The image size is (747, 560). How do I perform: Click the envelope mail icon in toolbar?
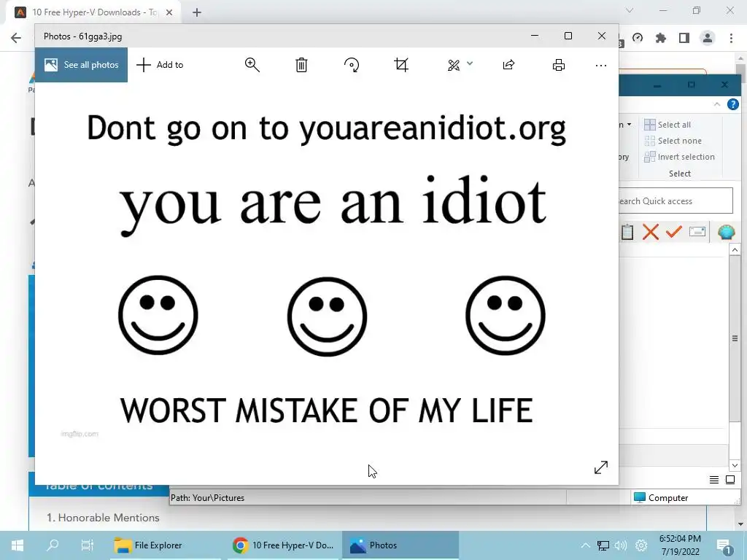(697, 232)
